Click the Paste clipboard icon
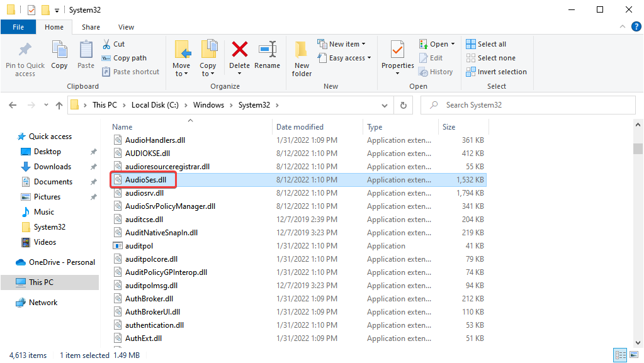644x363 pixels. pos(86,55)
